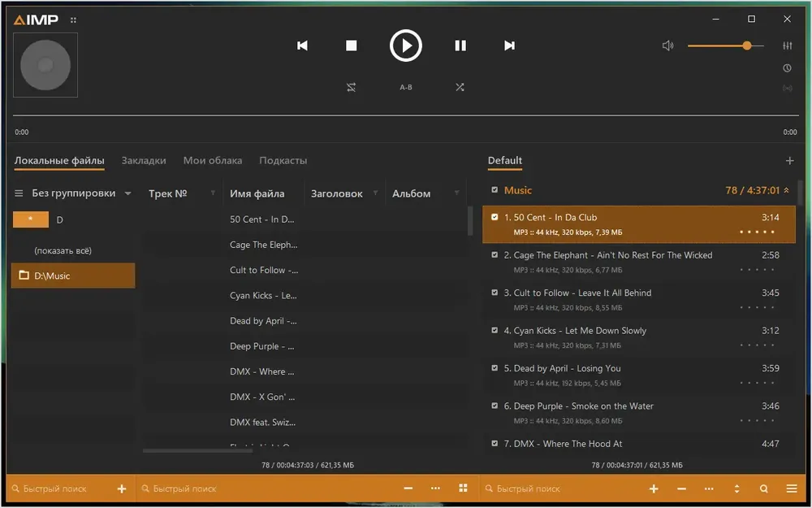
Task: Add files to playlist plus icon
Action: (654, 488)
